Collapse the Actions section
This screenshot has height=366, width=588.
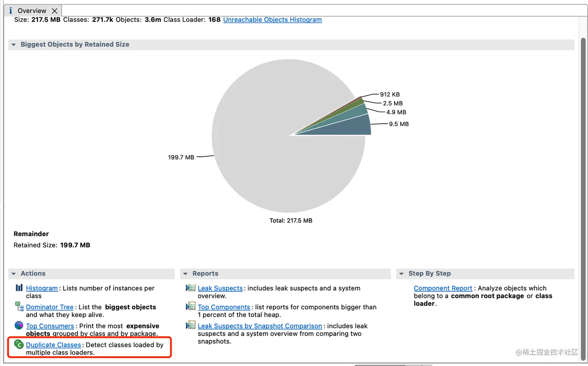coord(14,274)
